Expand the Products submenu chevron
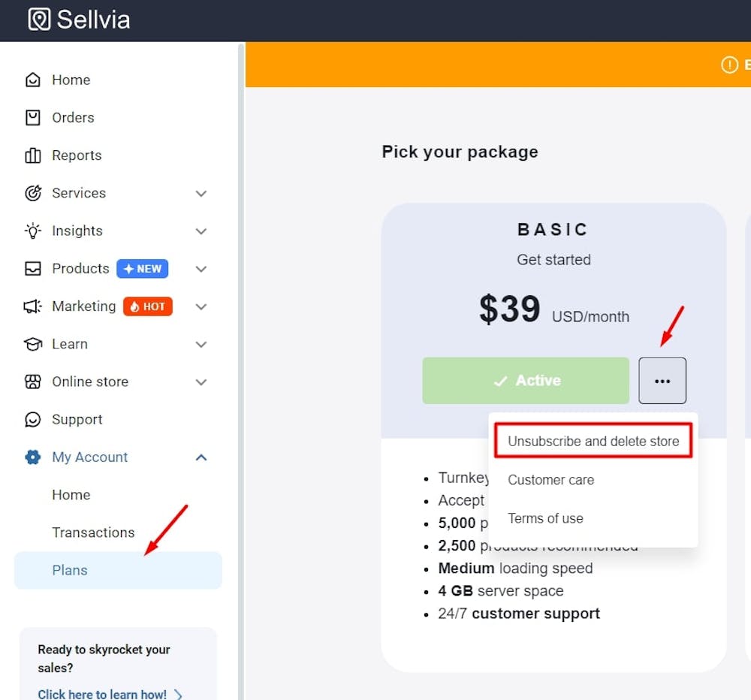 [201, 268]
